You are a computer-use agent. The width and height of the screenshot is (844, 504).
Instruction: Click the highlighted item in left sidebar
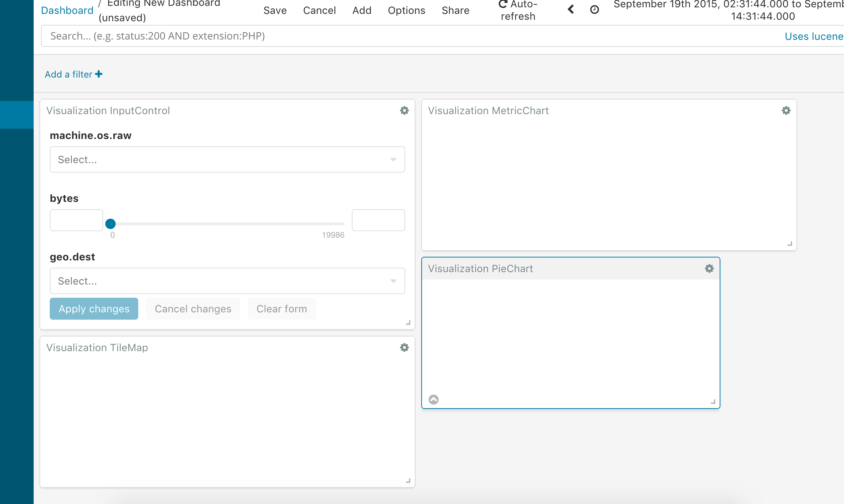click(x=17, y=115)
